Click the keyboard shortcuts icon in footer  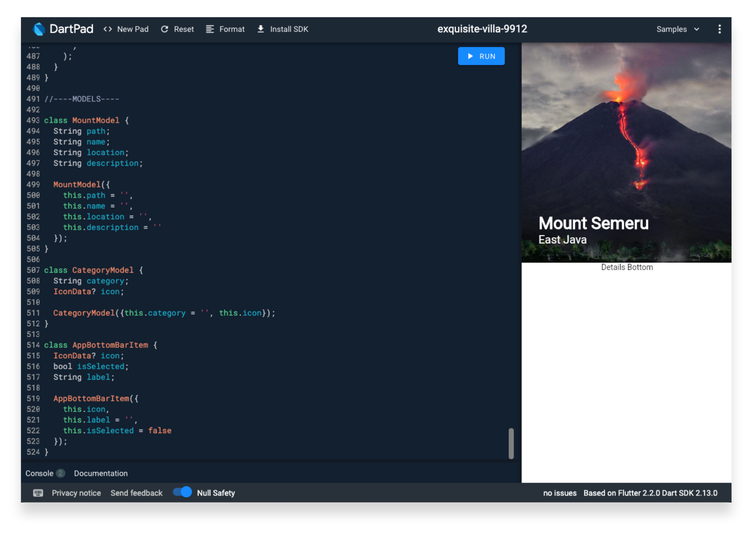coord(38,493)
